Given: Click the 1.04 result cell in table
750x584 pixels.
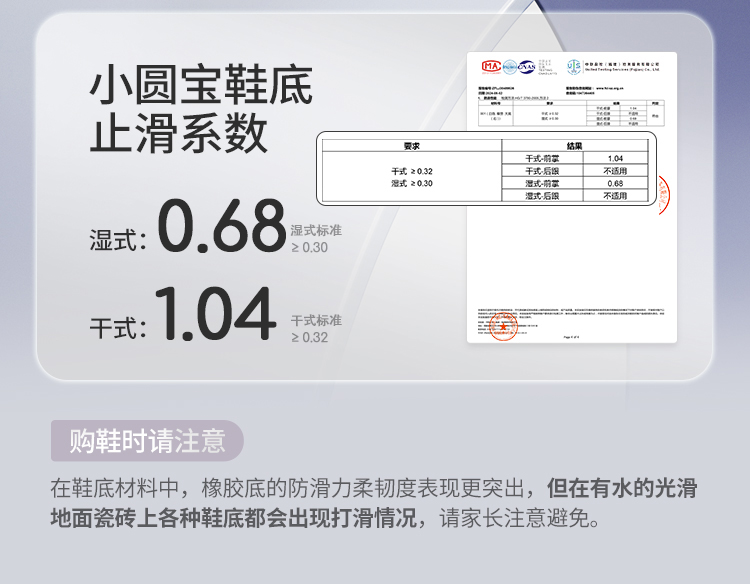Looking at the screenshot, I should (616, 158).
